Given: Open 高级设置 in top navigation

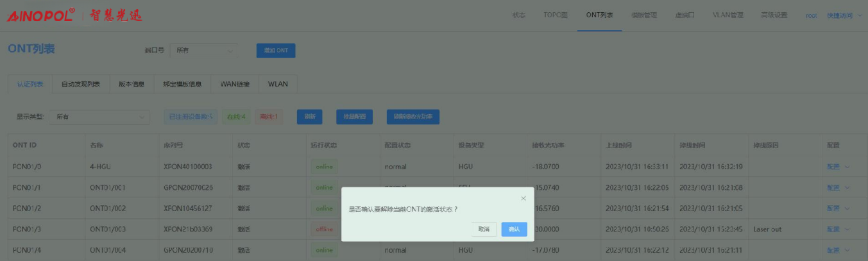Looking at the screenshot, I should tap(774, 15).
